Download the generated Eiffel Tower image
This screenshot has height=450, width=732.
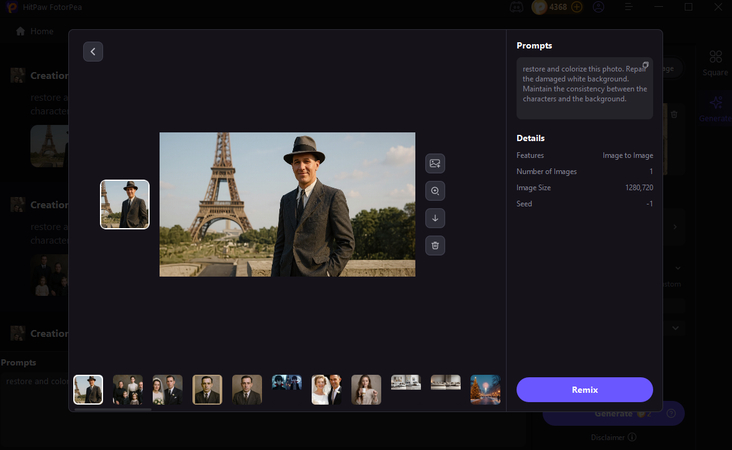coord(435,218)
